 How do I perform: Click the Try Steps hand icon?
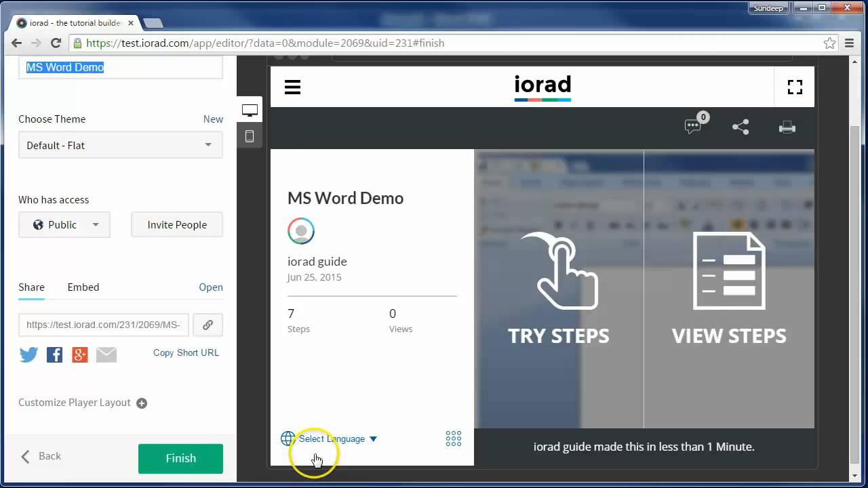click(x=559, y=271)
